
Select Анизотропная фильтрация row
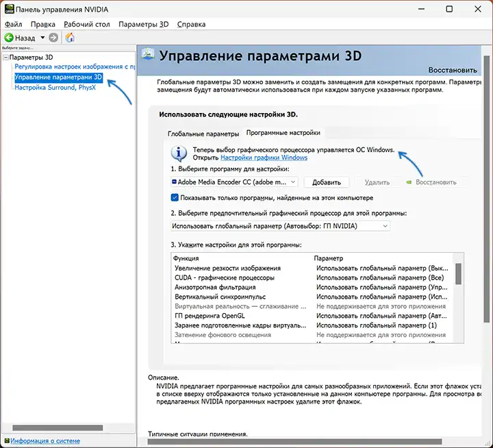coord(312,287)
